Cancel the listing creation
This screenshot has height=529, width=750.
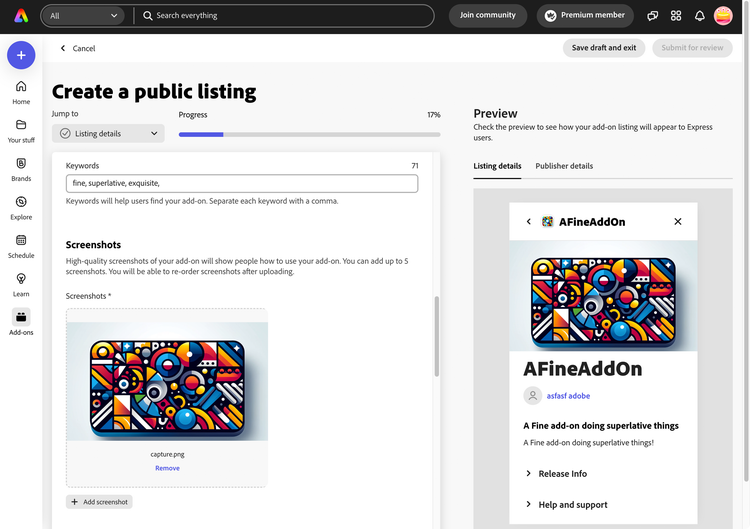coord(77,48)
